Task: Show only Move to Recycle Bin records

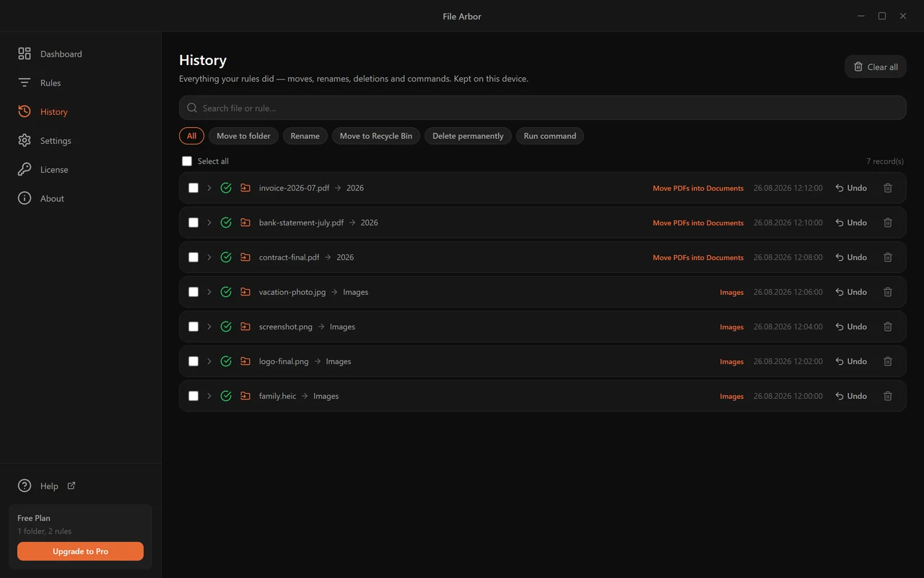Action: tap(376, 136)
